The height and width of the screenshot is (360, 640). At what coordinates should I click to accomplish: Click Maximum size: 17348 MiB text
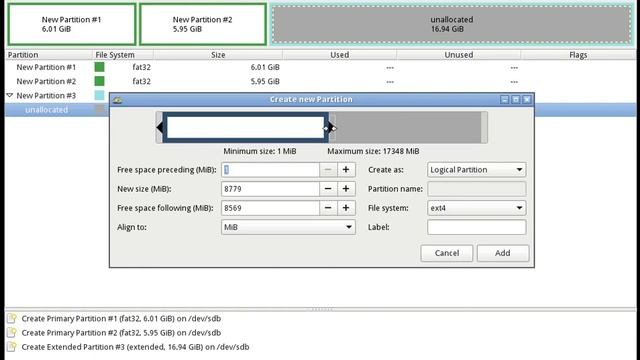pyautogui.click(x=373, y=151)
